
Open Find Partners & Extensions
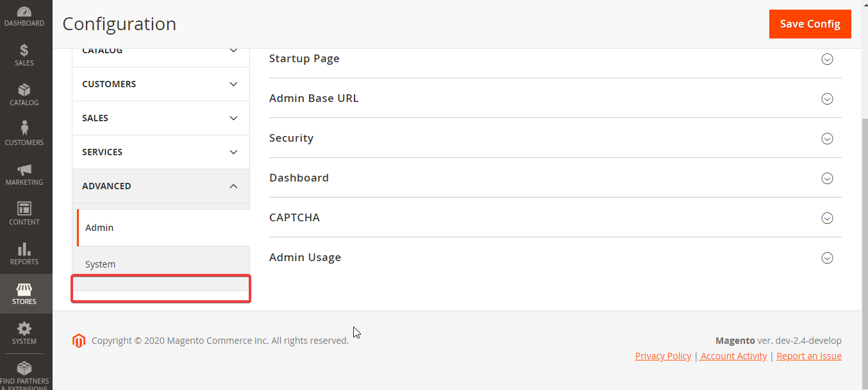tap(26, 372)
